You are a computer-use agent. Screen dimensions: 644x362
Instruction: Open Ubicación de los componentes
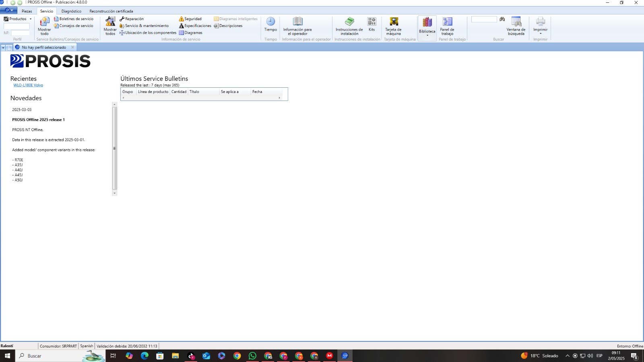(148, 33)
